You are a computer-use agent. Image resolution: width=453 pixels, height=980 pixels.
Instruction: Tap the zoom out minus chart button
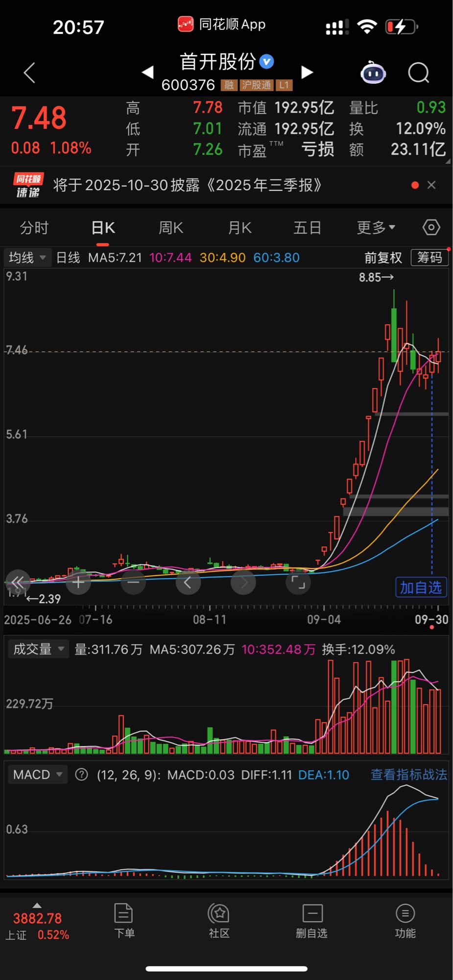(x=133, y=583)
